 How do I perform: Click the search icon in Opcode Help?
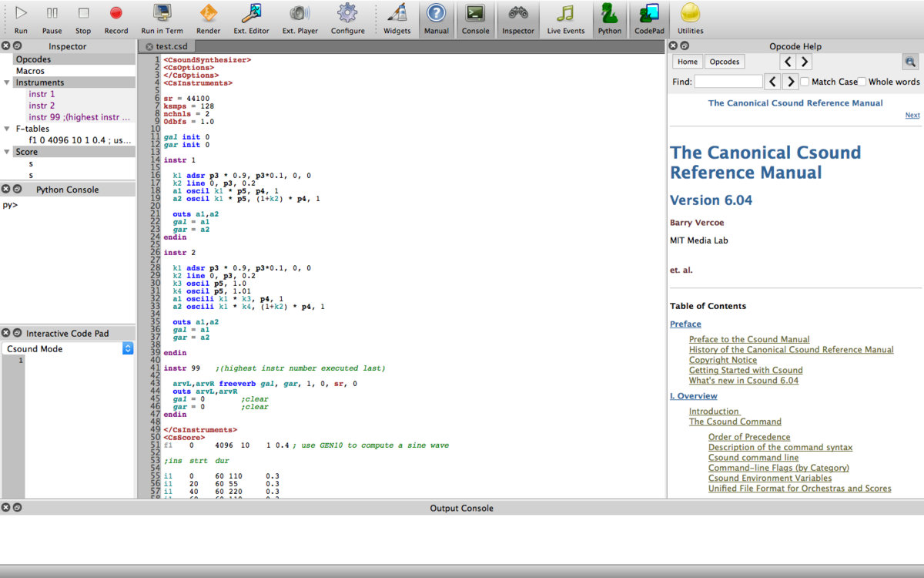tap(910, 62)
